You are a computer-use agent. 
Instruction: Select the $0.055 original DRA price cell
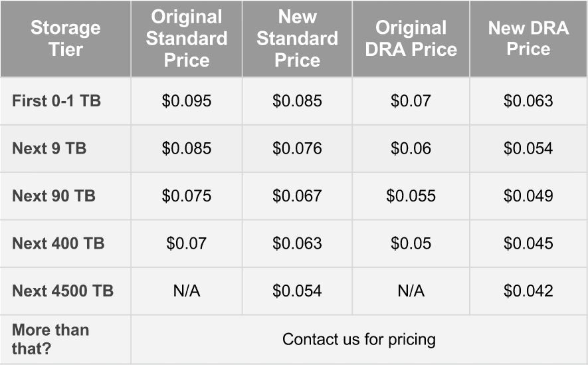(x=411, y=196)
